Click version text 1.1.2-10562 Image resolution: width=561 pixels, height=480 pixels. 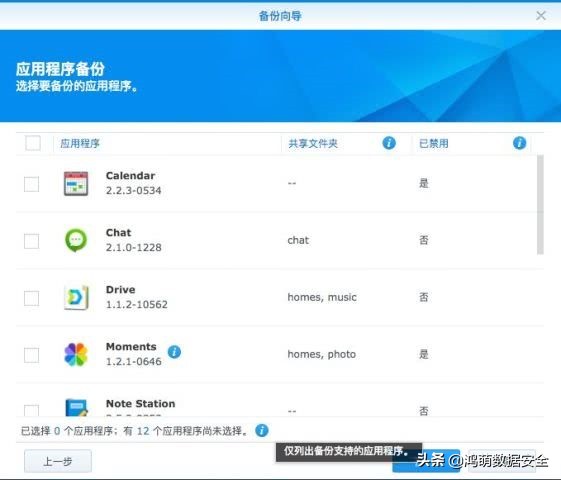tap(137, 304)
